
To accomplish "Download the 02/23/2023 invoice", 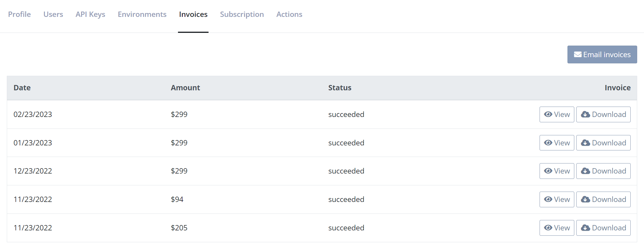I will [603, 114].
